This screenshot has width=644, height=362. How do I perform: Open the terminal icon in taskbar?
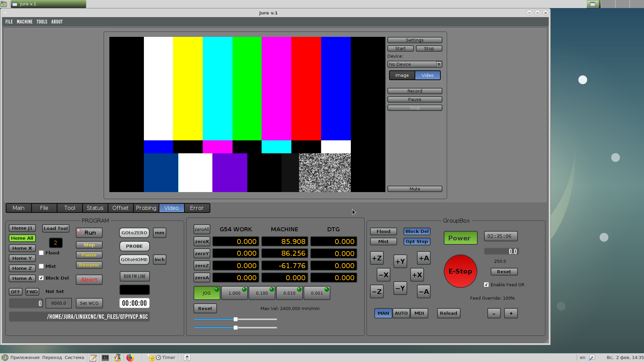coord(105,358)
